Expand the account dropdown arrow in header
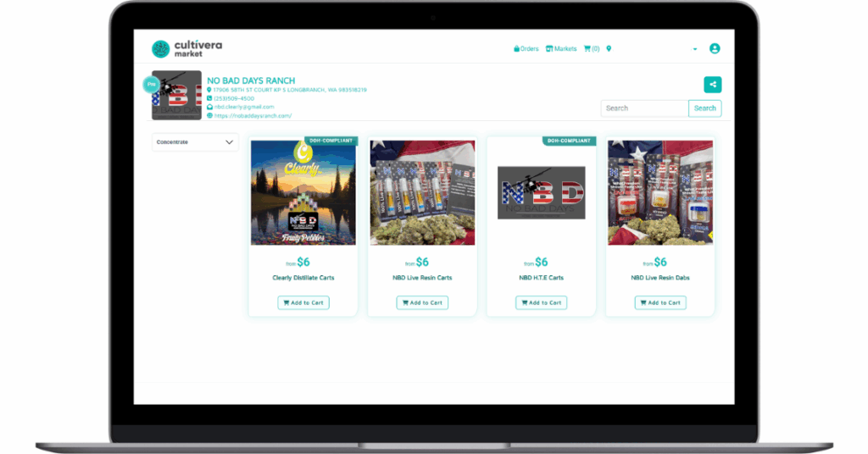Image resolution: width=868 pixels, height=454 pixels. (x=695, y=49)
